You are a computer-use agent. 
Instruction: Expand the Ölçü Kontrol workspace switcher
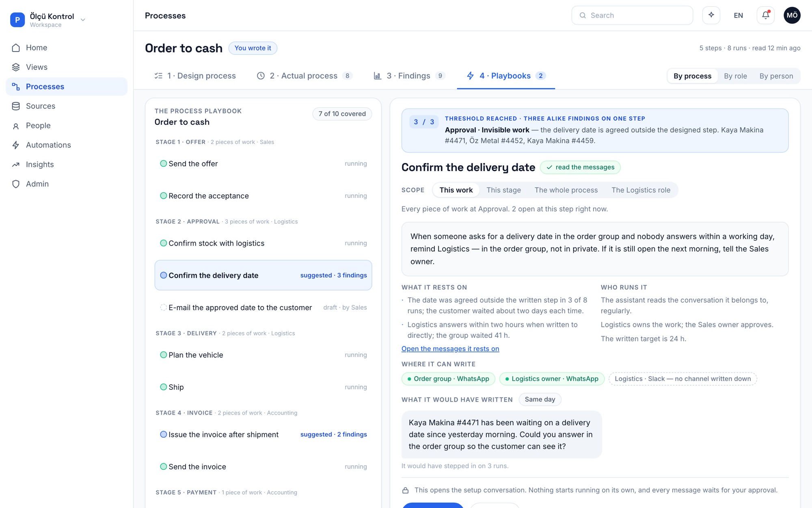click(48, 20)
